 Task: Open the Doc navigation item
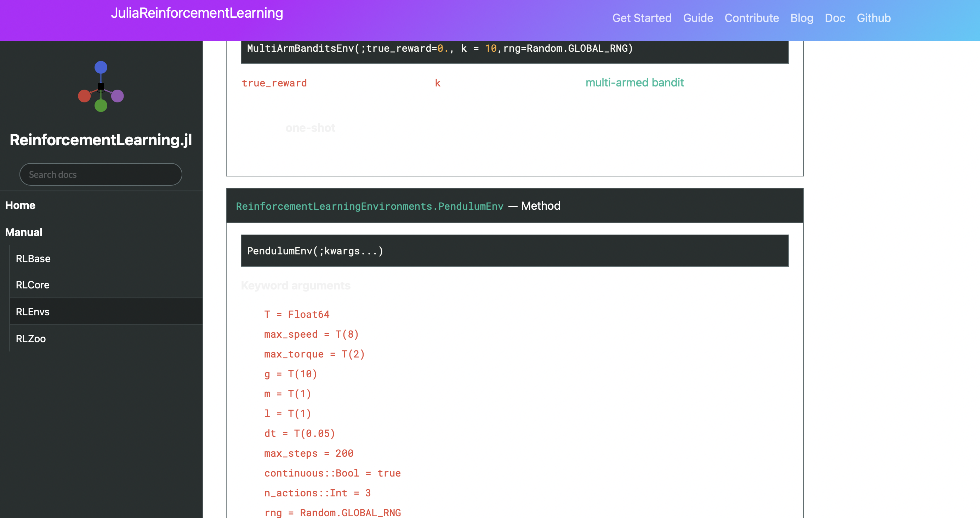835,18
